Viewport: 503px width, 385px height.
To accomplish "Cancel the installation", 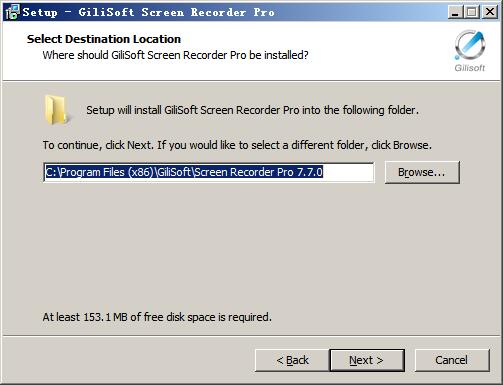I will point(452,360).
